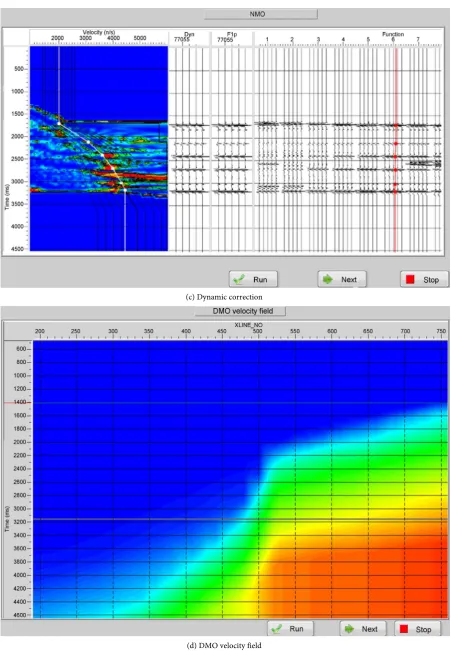Select function number 3 in NMO header
The image size is (451, 651).
318,39
